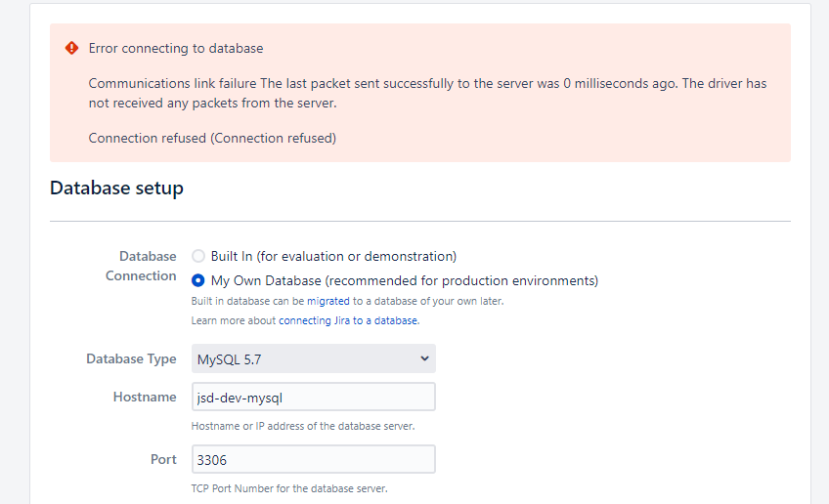Screen dimensions: 829x504
Task: Select My Own Database radio button
Action: [x=198, y=280]
